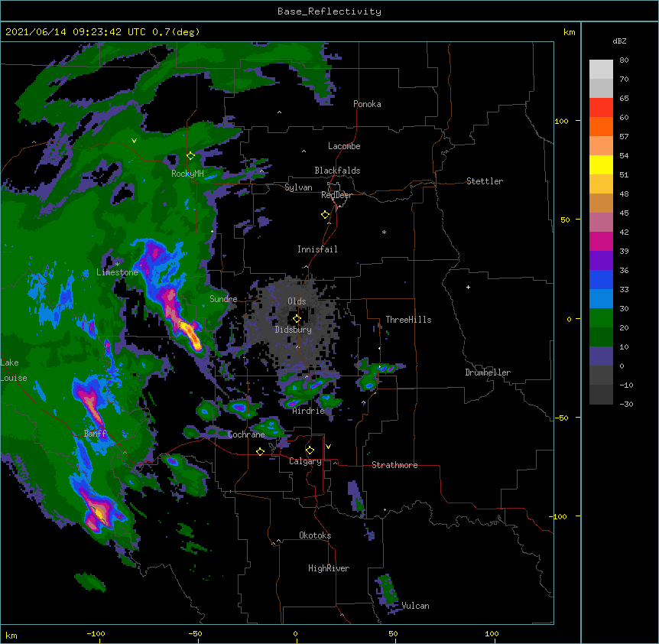Click the green 30 dBZ legend swatch
Viewport: 659px width, 644px height.
601,318
